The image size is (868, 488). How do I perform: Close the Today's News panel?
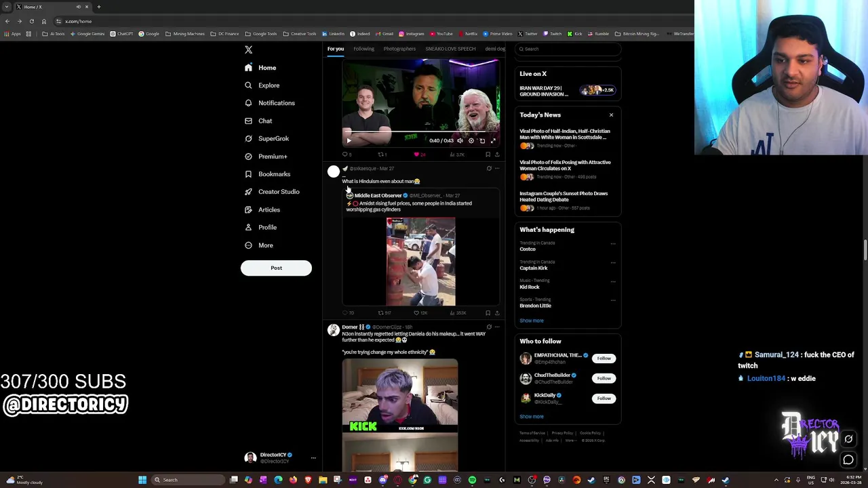[x=611, y=115]
